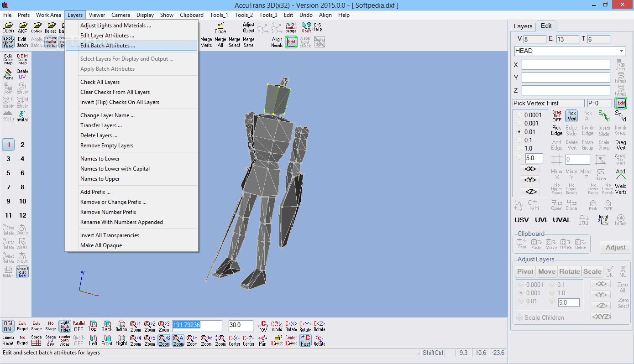The width and height of the screenshot is (634, 364).
Task: Toggle Light both sides
Action: coord(65,326)
